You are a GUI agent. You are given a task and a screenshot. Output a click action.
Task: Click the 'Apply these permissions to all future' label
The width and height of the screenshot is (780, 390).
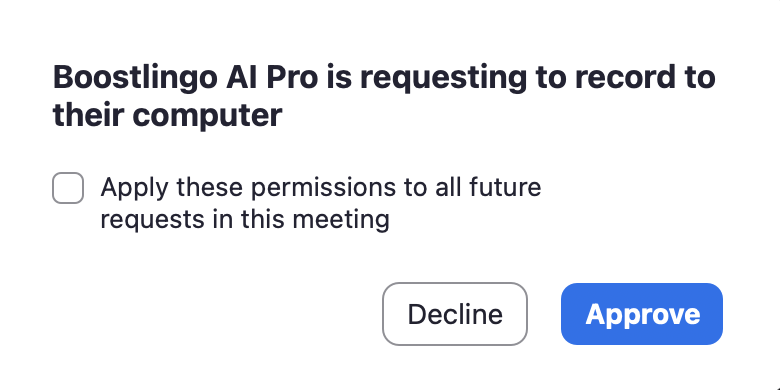321,188
